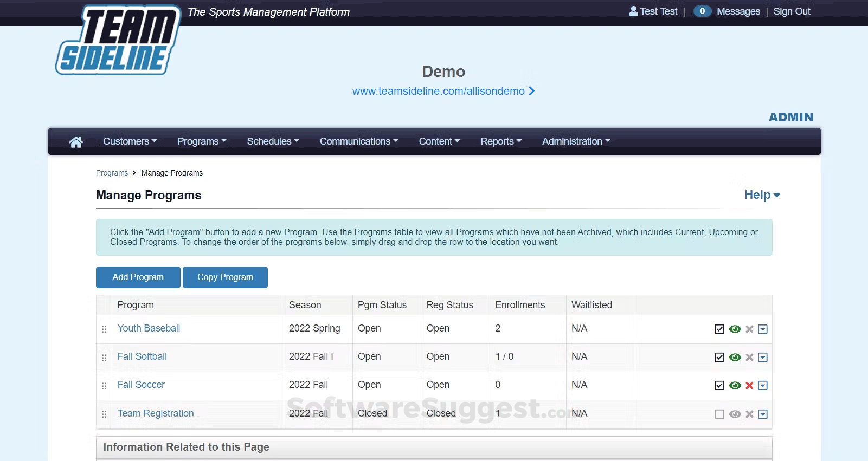Toggle visibility eye for Team Registration
The width and height of the screenshot is (868, 461).
pos(735,414)
